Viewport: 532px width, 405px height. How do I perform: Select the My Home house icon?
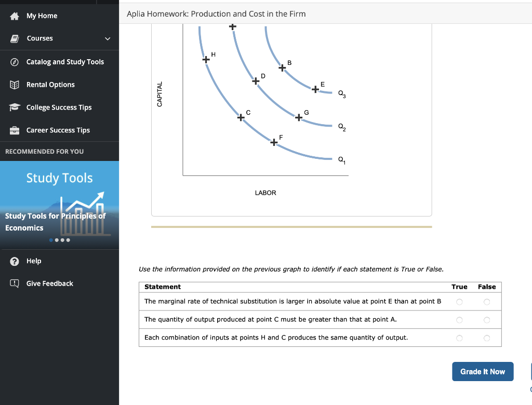[15, 16]
